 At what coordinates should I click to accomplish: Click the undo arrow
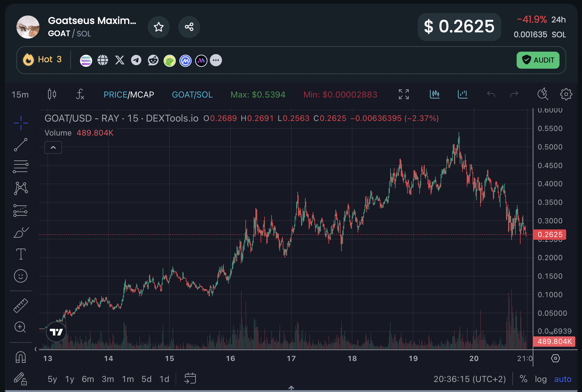(491, 94)
